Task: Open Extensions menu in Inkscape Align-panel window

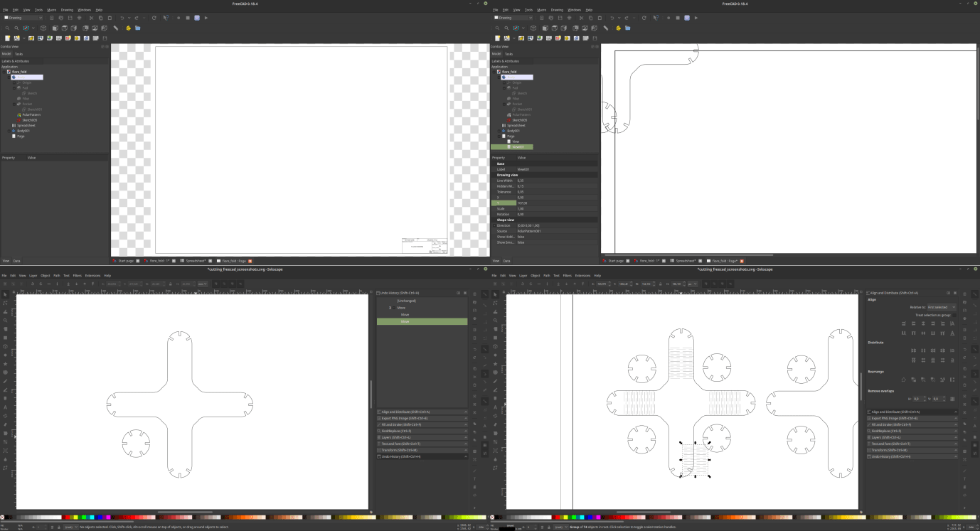Action: click(582, 275)
